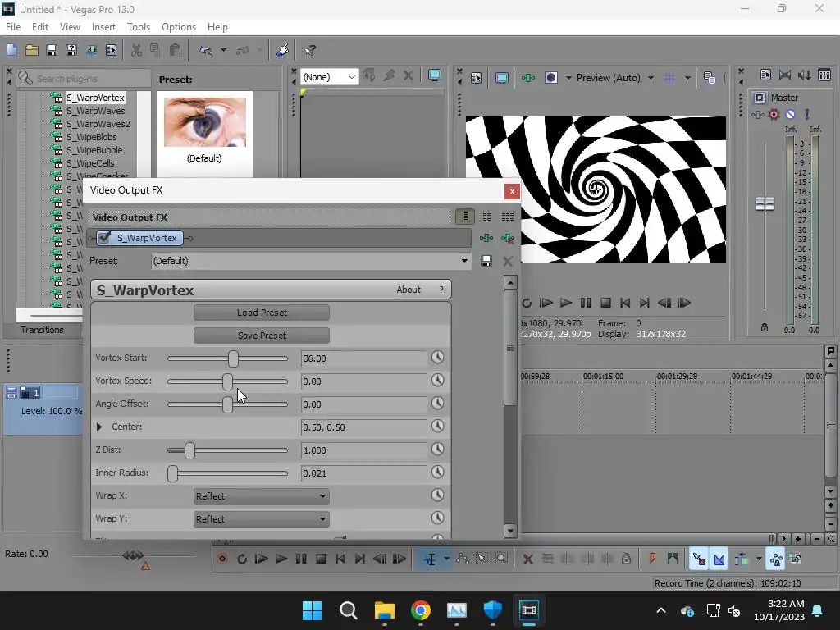Select S_WipeBlobs in the plug-in list
Screen dimensions: 840x630
click(91, 137)
